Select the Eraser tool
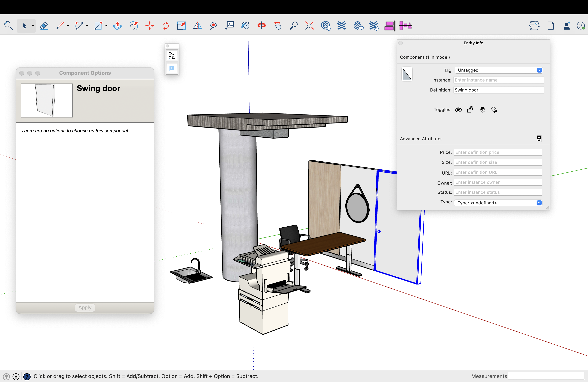The image size is (588, 382). coord(44,26)
